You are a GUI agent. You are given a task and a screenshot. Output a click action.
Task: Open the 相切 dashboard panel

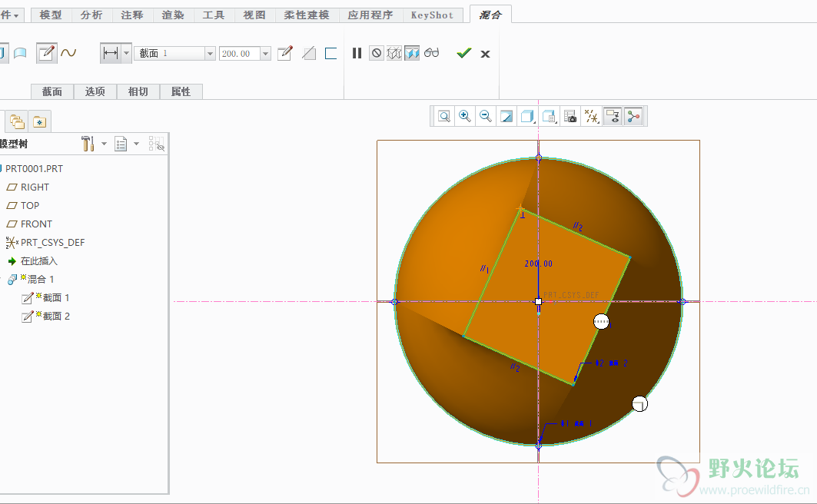click(138, 91)
